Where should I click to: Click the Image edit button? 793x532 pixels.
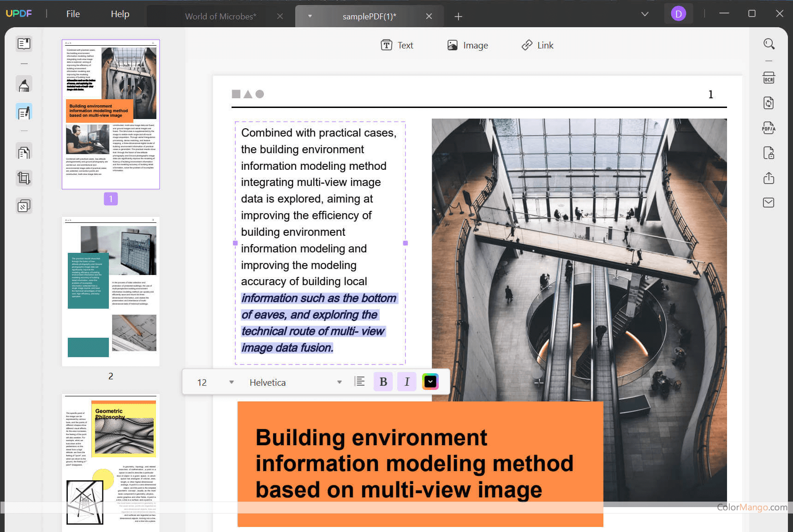(x=468, y=45)
